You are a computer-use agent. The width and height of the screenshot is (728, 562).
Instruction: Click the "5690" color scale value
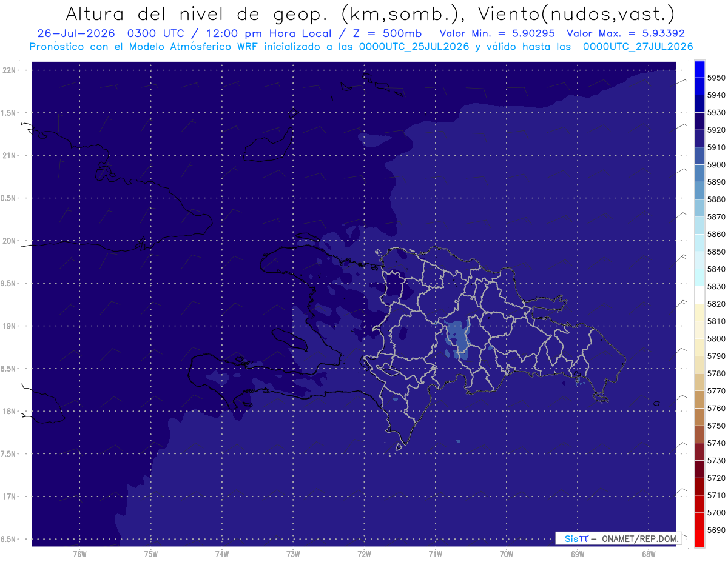716,530
